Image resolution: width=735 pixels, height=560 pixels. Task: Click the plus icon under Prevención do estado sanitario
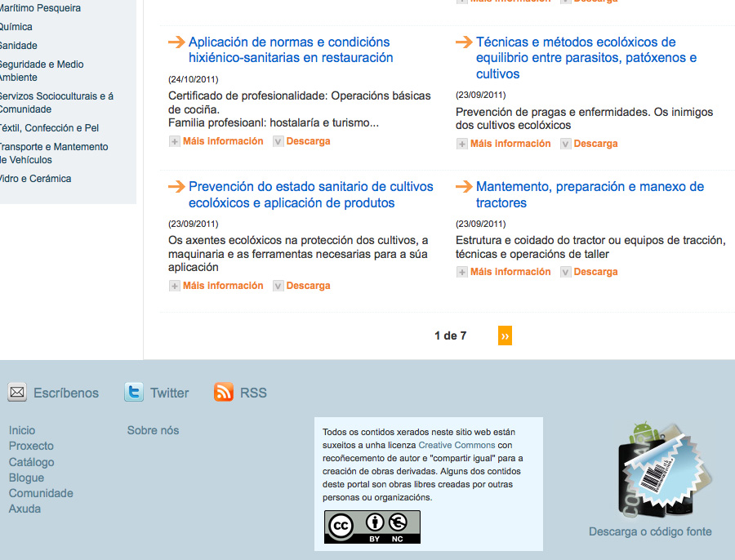pos(175,286)
